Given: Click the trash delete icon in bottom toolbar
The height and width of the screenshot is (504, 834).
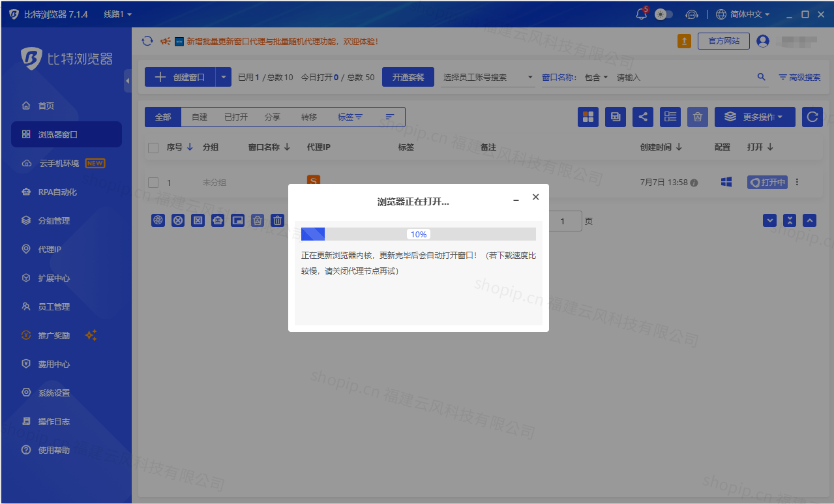Looking at the screenshot, I should coord(278,220).
